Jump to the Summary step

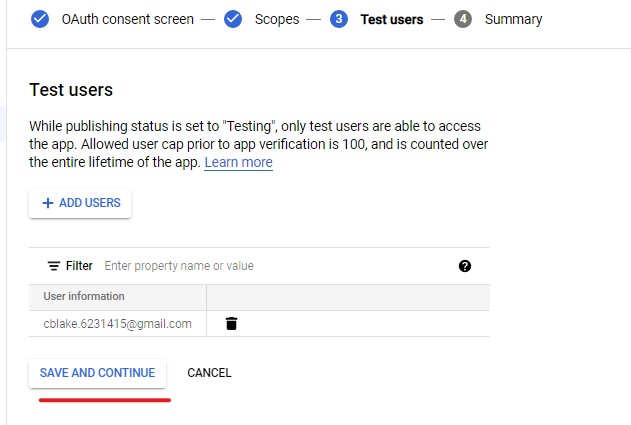[513, 19]
